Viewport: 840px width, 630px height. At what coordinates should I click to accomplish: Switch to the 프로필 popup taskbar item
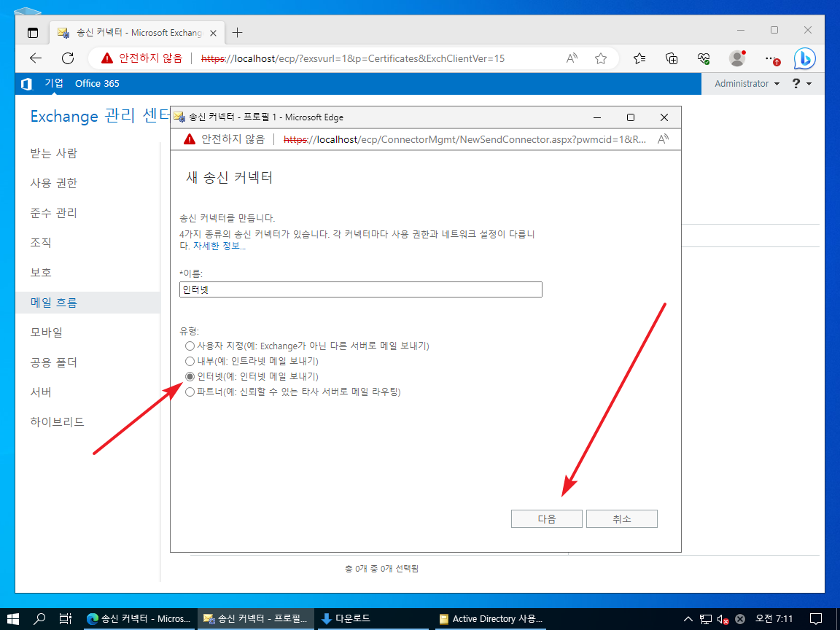point(255,619)
